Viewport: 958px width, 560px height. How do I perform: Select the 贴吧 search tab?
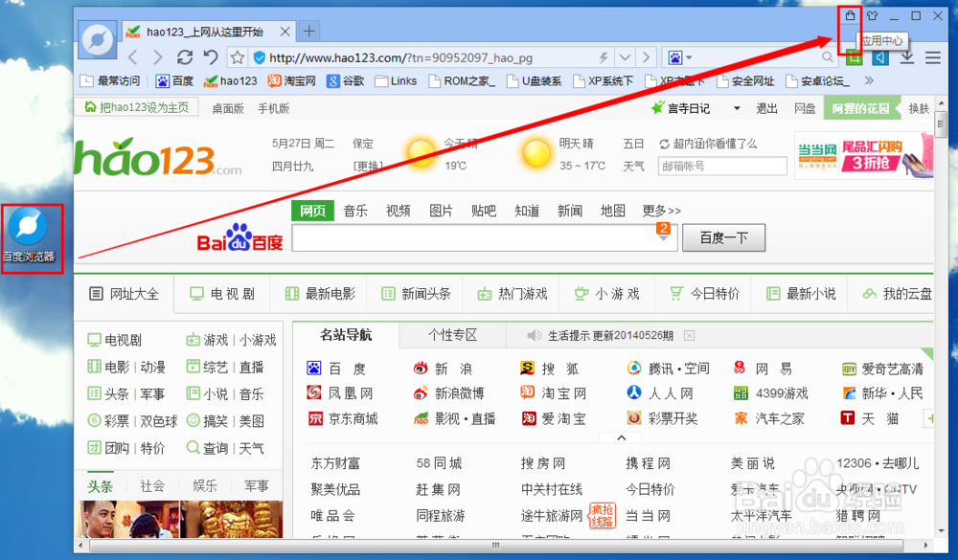click(x=483, y=211)
